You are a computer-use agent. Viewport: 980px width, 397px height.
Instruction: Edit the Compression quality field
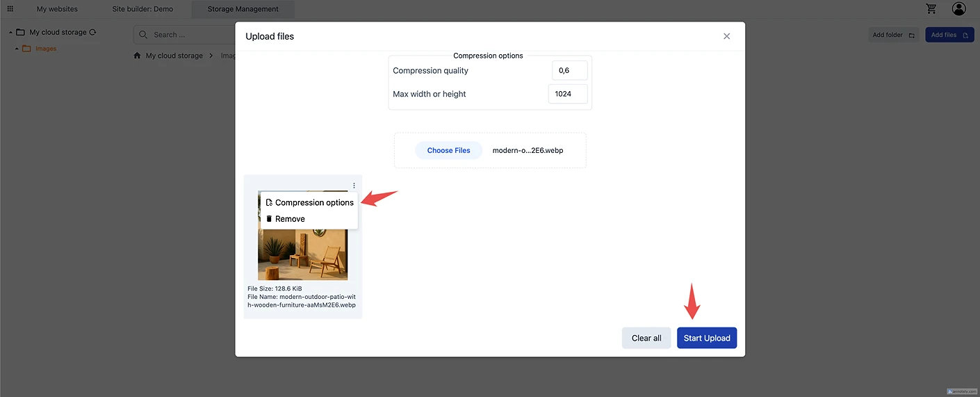[569, 71]
